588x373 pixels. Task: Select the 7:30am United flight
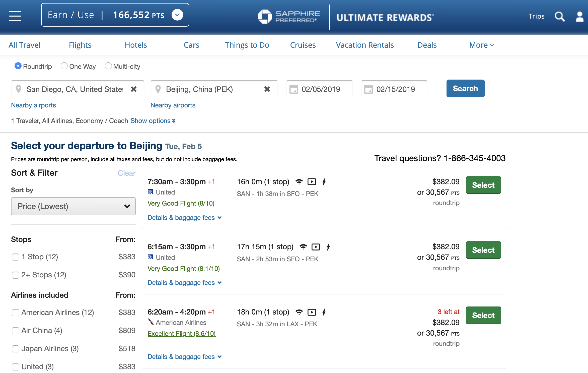[483, 185]
